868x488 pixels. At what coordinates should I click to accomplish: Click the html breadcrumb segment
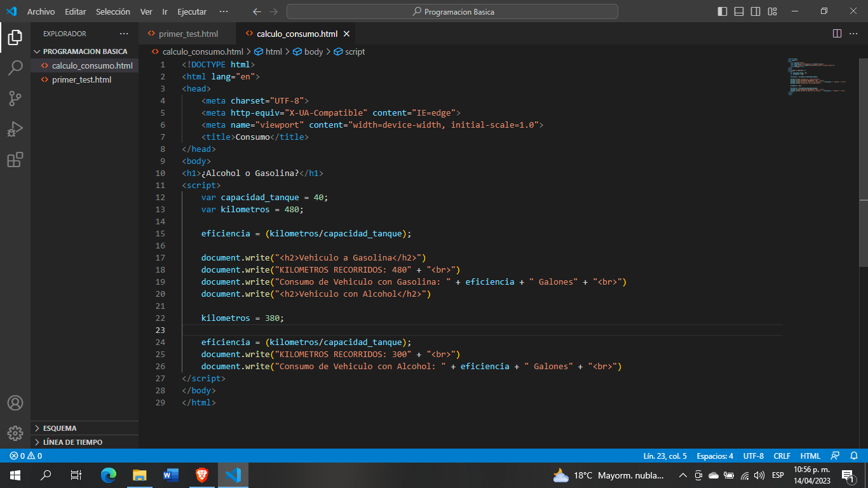(269, 51)
